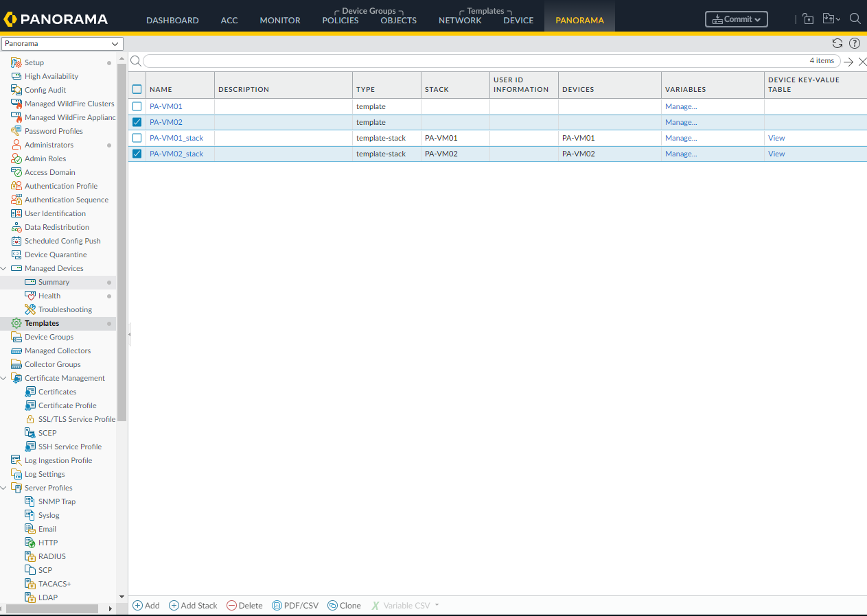Click the refresh icon above the table
This screenshot has width=867, height=616.
pyautogui.click(x=837, y=43)
